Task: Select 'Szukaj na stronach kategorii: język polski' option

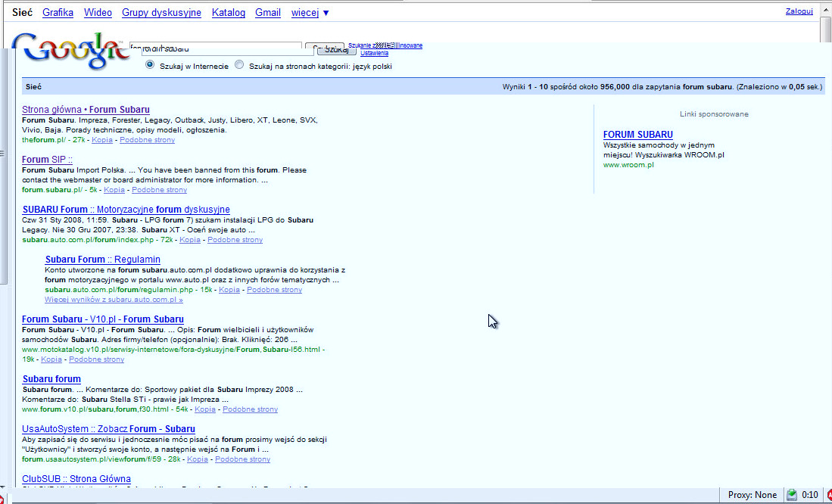Action: [240, 66]
